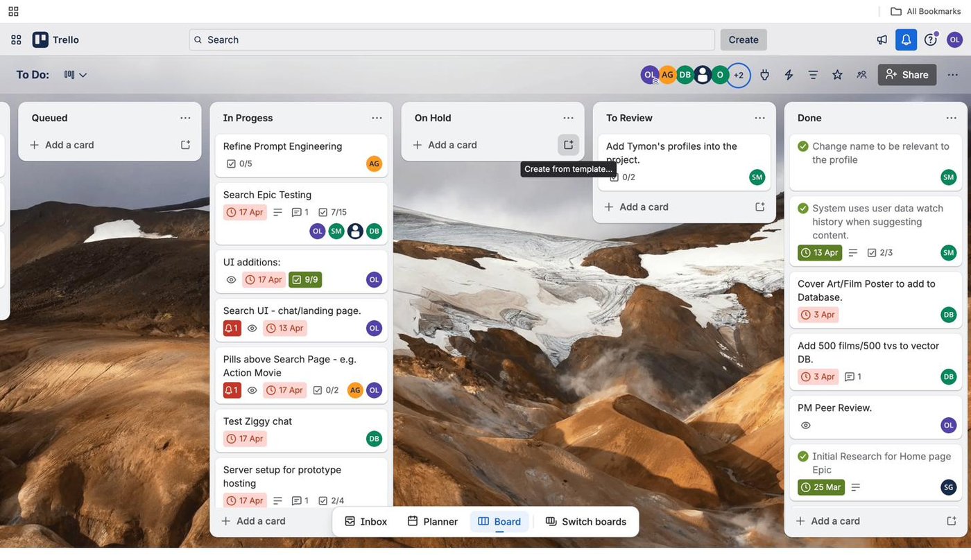Open Queued list actions menu
Screen dimensions: 971x560
185,118
